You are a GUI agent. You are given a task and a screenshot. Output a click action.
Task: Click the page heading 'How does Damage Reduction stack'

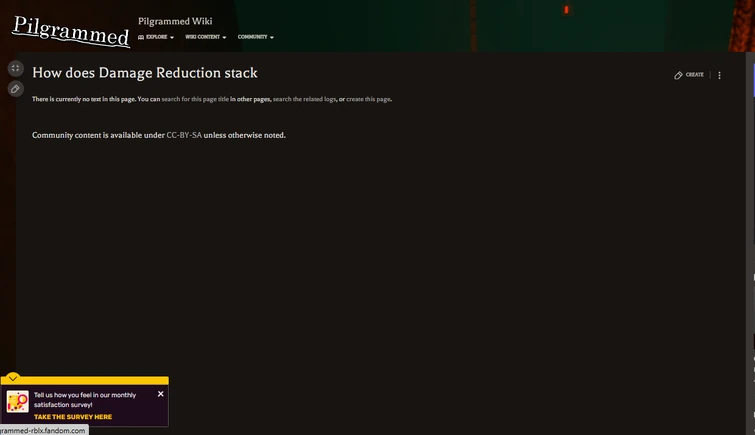coord(145,73)
